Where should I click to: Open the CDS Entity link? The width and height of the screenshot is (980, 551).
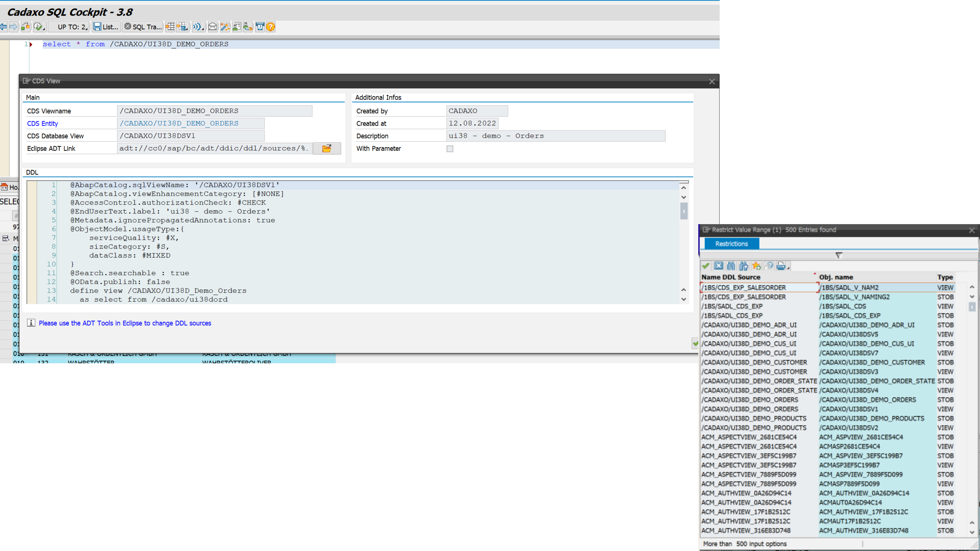coord(42,123)
